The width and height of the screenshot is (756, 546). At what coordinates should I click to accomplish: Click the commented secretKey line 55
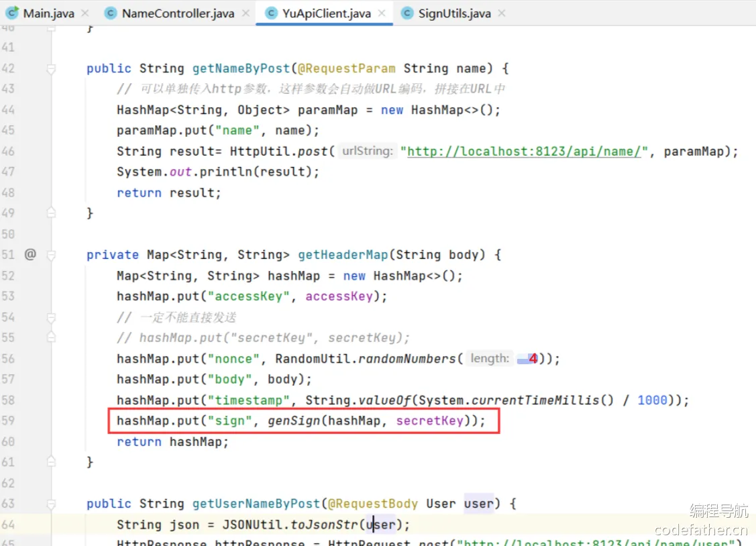click(x=263, y=337)
